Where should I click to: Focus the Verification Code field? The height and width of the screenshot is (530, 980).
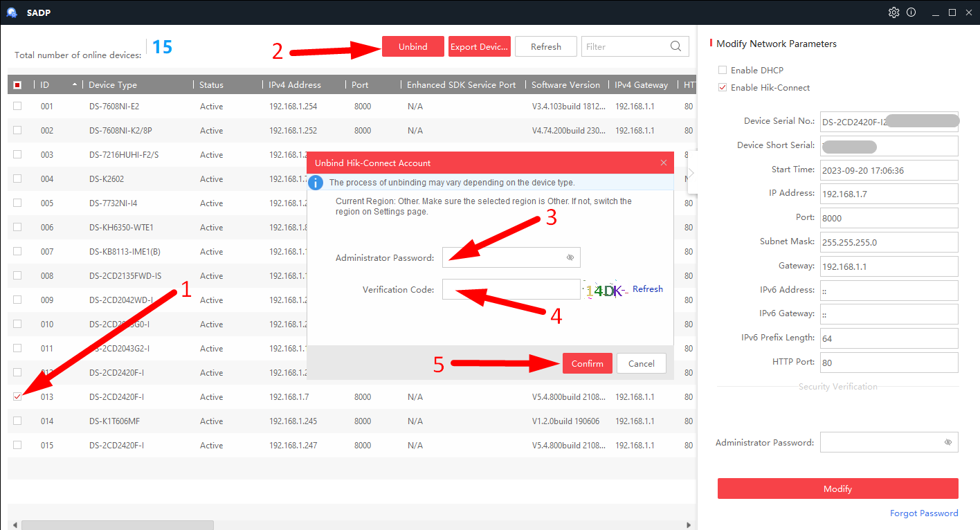[511, 289]
